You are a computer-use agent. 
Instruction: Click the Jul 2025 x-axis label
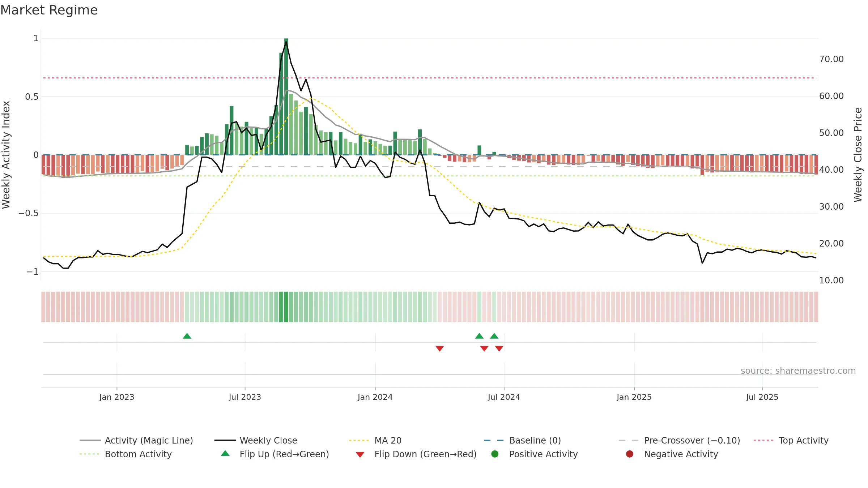coord(762,397)
